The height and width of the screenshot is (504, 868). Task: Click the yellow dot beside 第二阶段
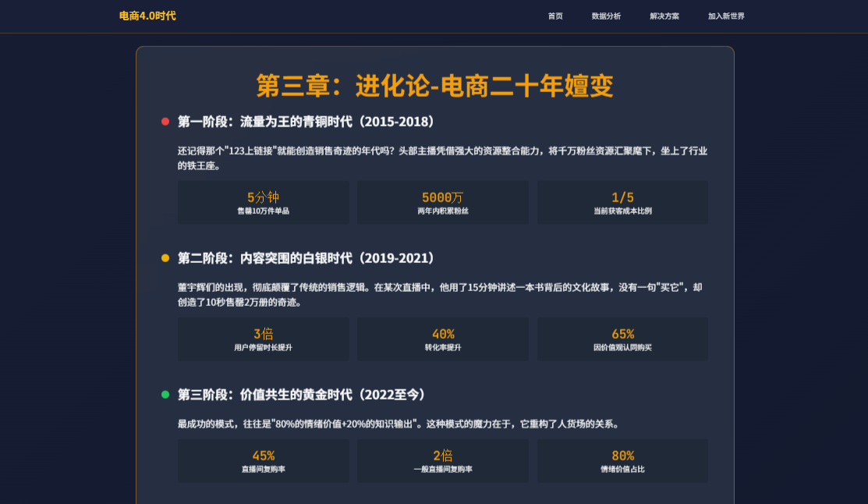pos(165,258)
